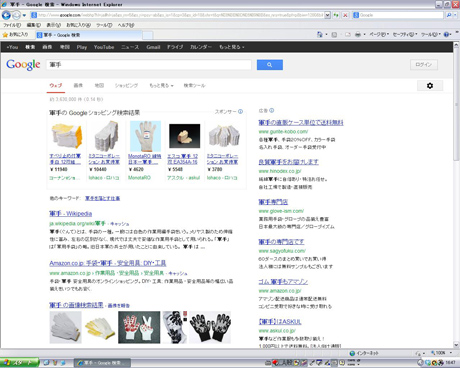Open the black patterned gloves image result
The image size is (460, 368).
pyautogui.click(x=210, y=327)
